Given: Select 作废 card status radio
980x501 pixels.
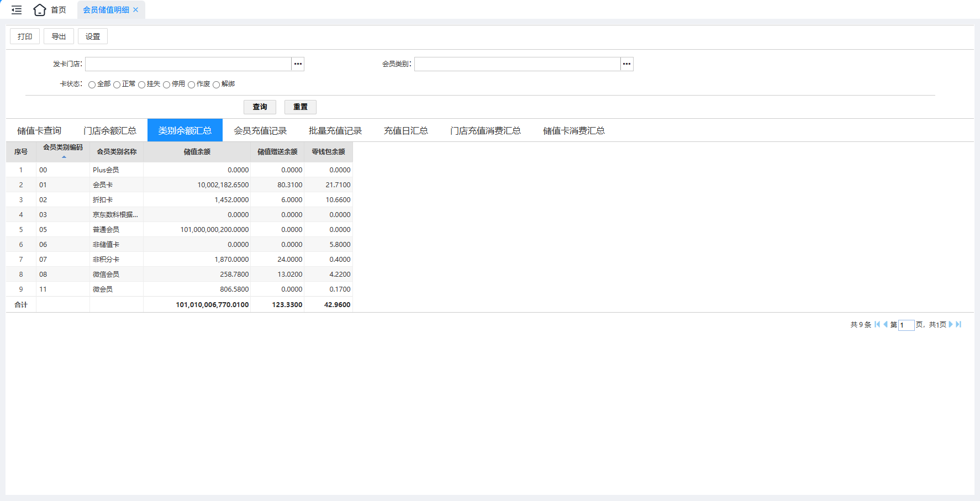Looking at the screenshot, I should tap(191, 85).
